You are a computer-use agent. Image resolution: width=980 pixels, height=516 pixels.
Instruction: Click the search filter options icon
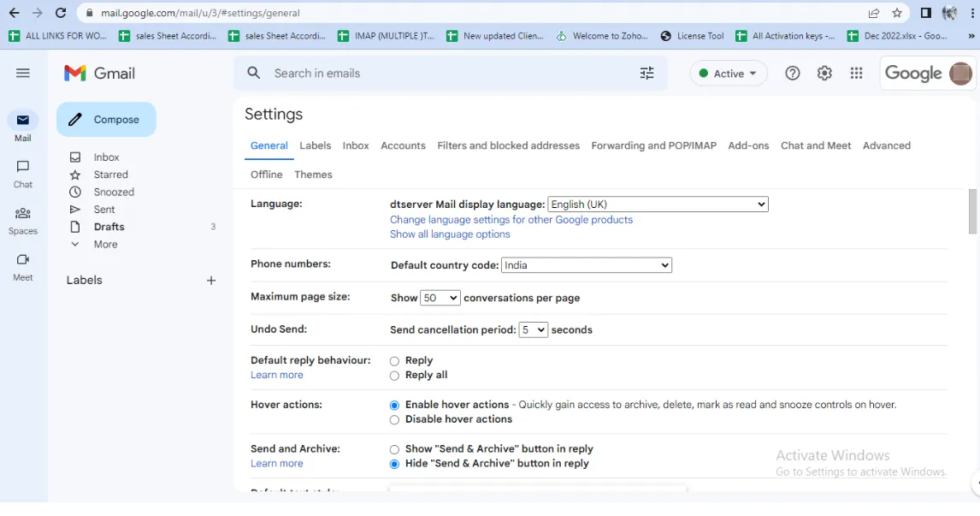[646, 74]
